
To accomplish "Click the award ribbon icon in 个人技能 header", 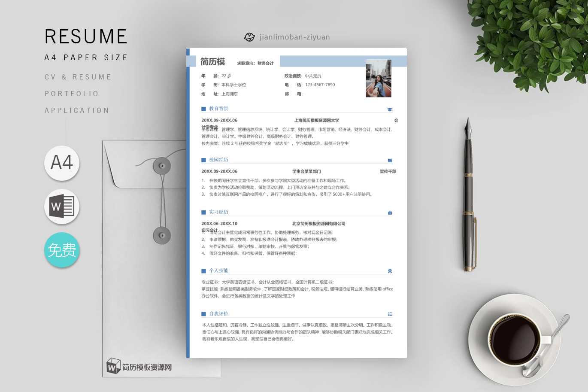I will 390,271.
